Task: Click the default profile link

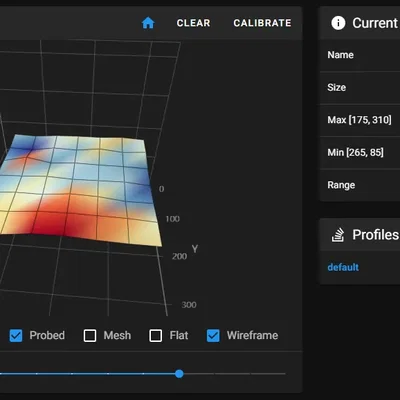Action: [x=343, y=267]
